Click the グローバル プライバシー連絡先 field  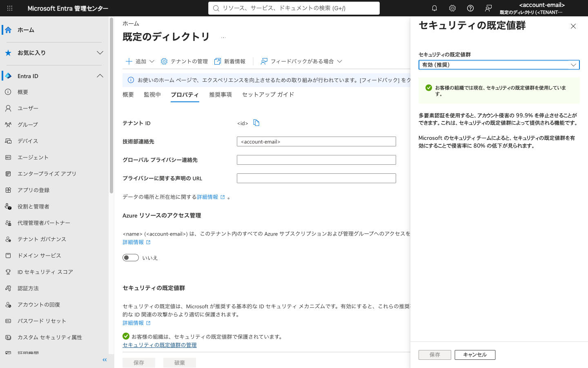[x=316, y=160]
